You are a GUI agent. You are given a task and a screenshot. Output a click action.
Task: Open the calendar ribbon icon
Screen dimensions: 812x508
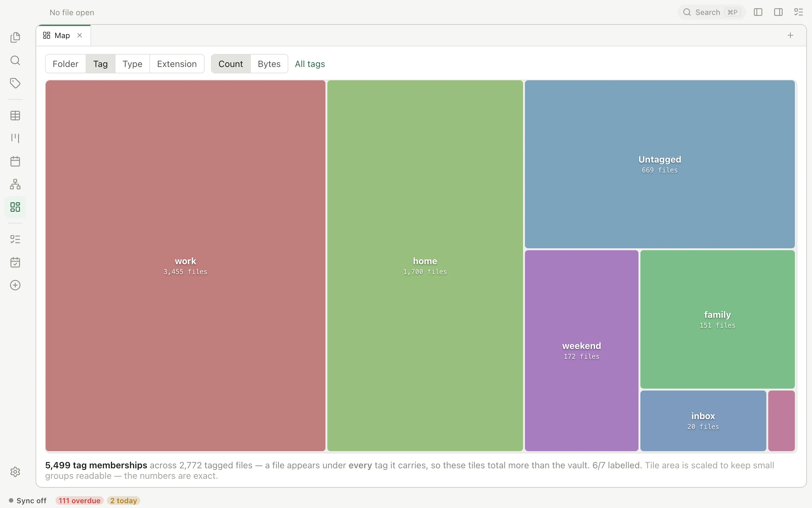pos(15,161)
